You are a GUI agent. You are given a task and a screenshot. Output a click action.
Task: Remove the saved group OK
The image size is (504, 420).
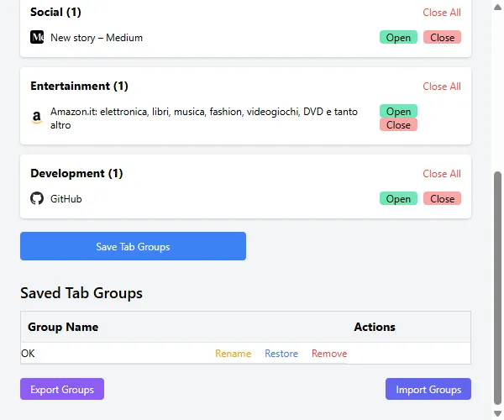tap(329, 354)
